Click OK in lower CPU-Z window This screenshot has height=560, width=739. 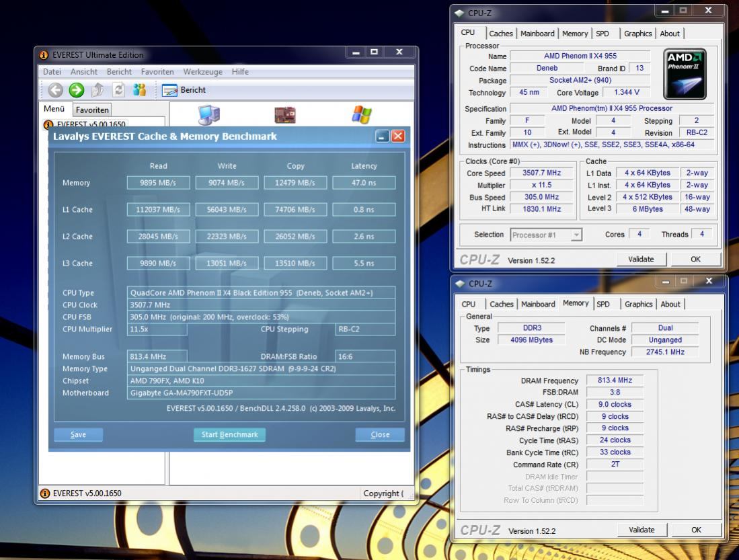[696, 530]
